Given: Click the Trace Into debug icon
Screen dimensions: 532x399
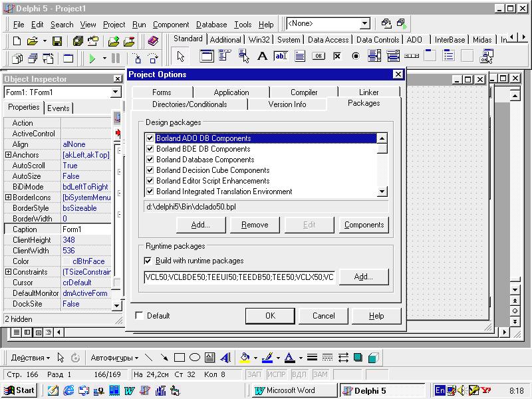Looking at the screenshot, I should tap(136, 59).
